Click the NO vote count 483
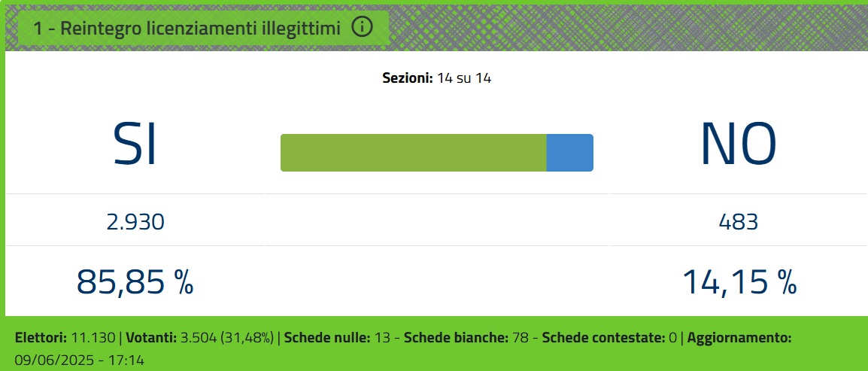Image resolution: width=868 pixels, height=371 pixels. pyautogui.click(x=739, y=223)
